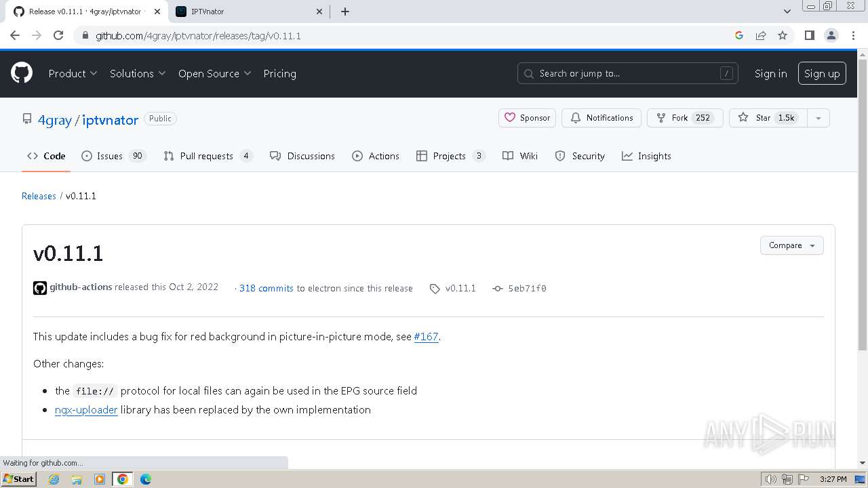Open the Wiki tab
The image size is (868, 488).
(520, 156)
